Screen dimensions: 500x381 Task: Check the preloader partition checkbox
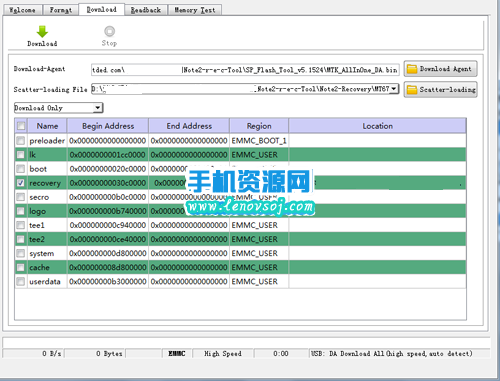(21, 140)
